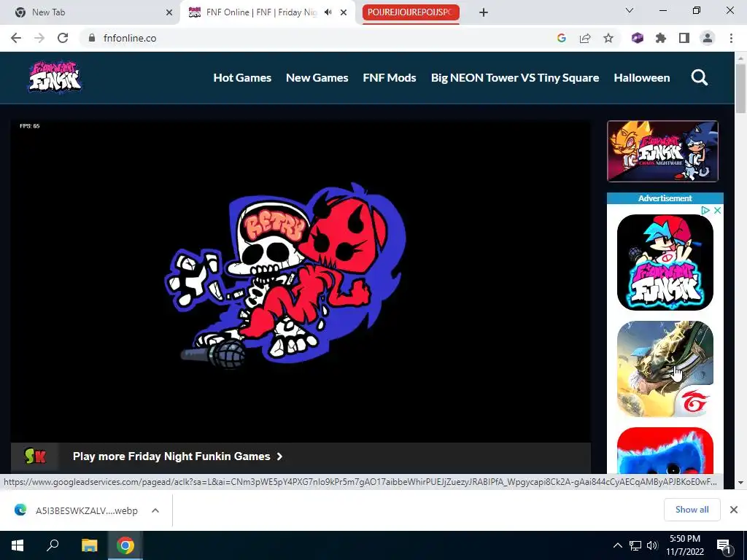Click Play more Friday Night Funkin Games
Image resolution: width=747 pixels, height=560 pixels.
pyautogui.click(x=178, y=456)
